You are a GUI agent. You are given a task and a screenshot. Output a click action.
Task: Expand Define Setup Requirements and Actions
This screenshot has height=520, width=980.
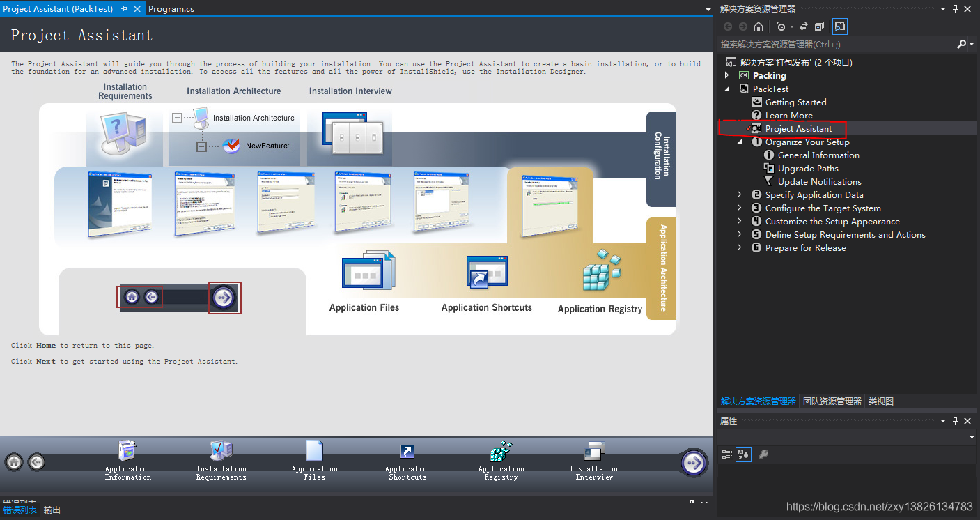pos(740,235)
